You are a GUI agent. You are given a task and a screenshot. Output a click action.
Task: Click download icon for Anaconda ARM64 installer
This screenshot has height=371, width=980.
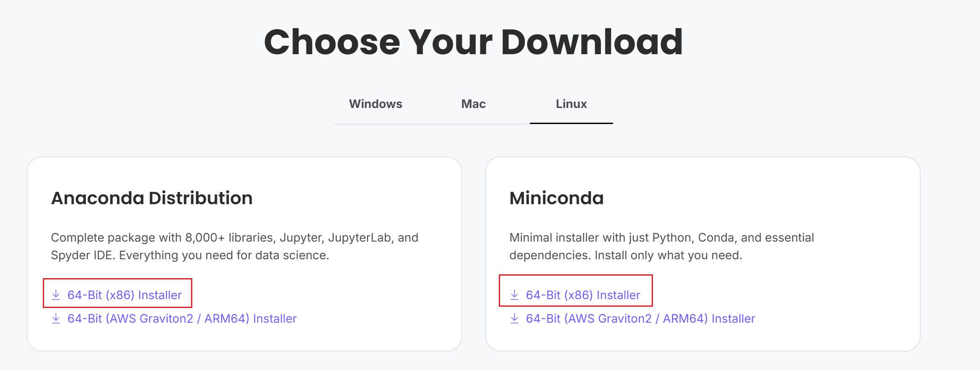click(x=56, y=318)
